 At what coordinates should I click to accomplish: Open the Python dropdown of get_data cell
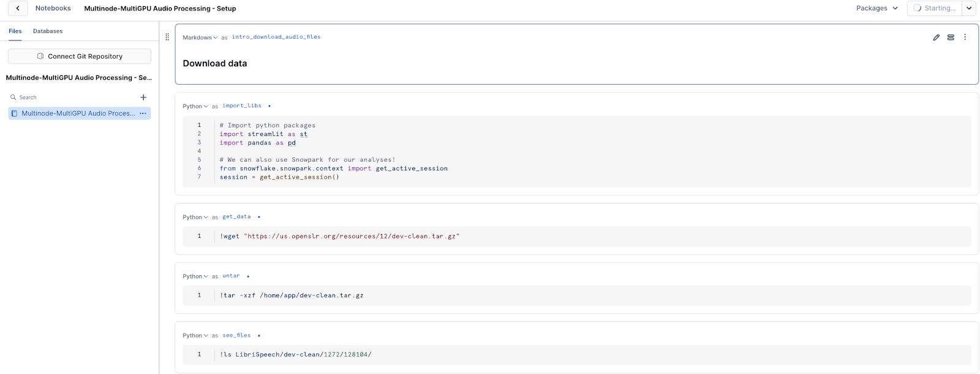195,217
